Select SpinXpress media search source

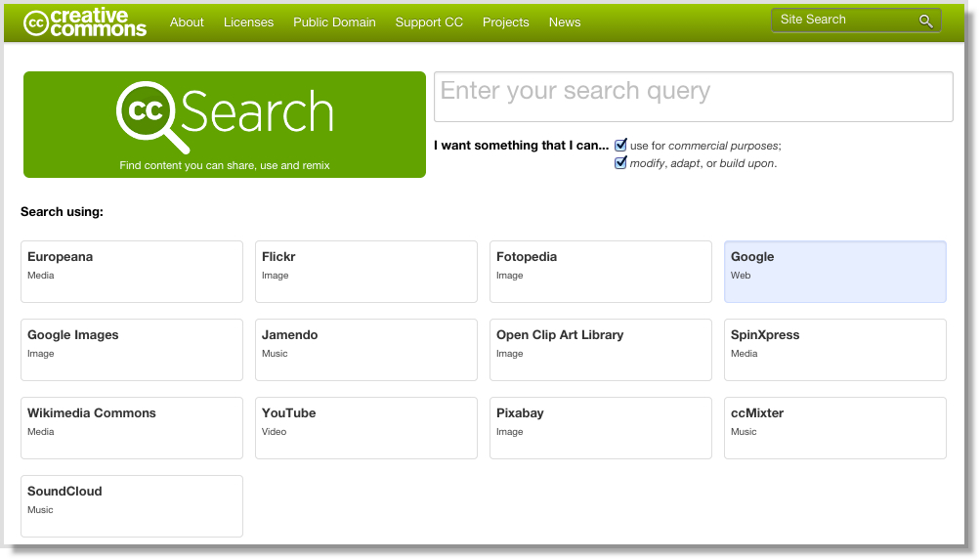coord(835,350)
